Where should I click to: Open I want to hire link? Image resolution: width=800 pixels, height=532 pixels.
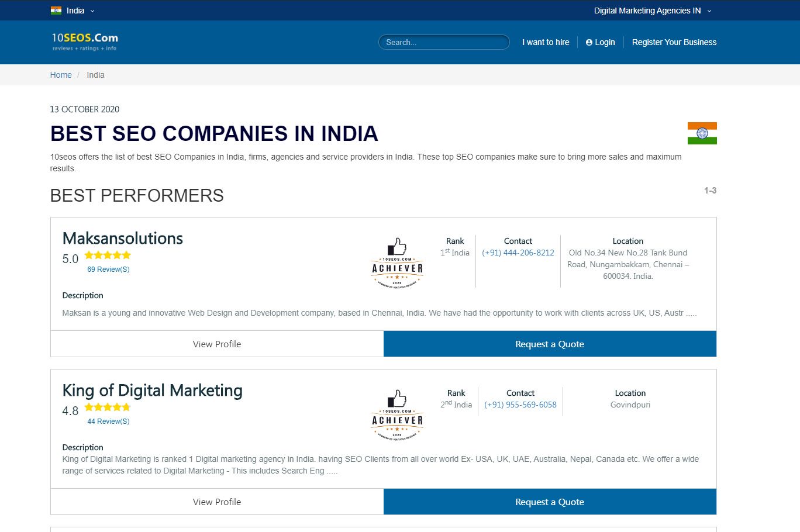click(546, 42)
